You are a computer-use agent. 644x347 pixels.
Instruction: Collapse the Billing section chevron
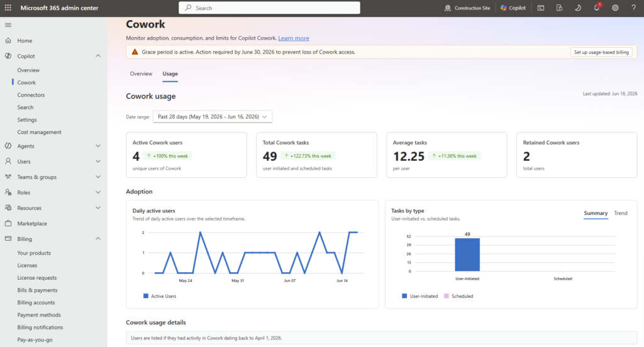pyautogui.click(x=97, y=239)
